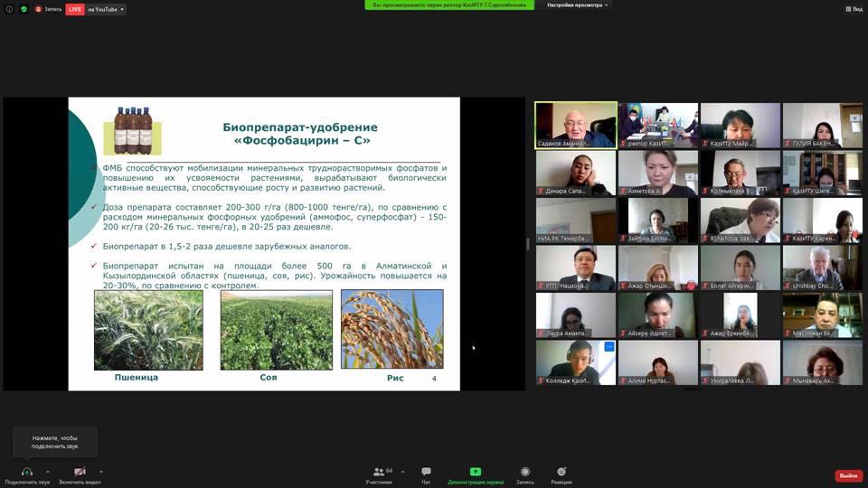Open the Настройки просмотра dropdown
The height and width of the screenshot is (488, 868).
[578, 5]
